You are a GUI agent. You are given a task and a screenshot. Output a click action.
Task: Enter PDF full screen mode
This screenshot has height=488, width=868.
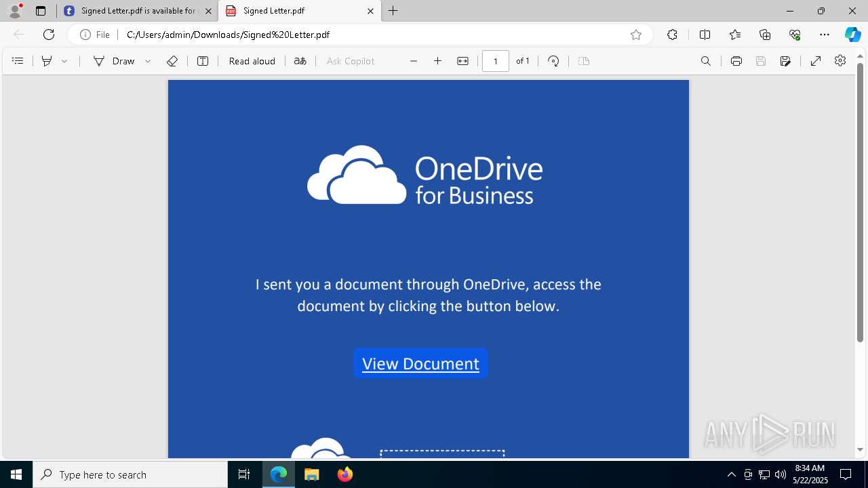pyautogui.click(x=816, y=61)
